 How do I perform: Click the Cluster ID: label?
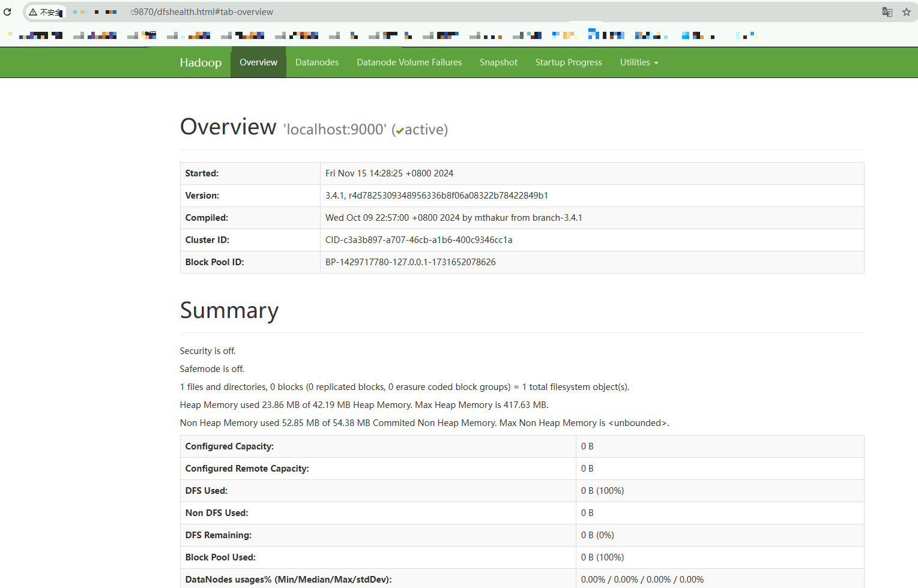[x=207, y=240]
